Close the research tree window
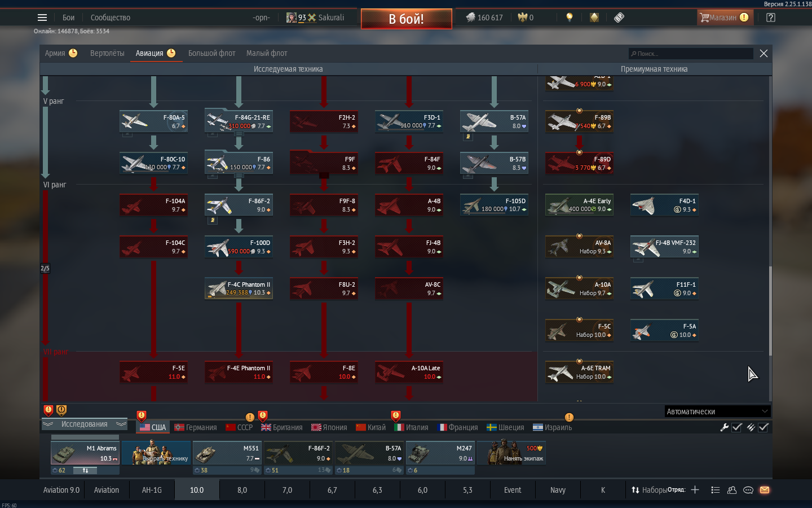 [764, 53]
